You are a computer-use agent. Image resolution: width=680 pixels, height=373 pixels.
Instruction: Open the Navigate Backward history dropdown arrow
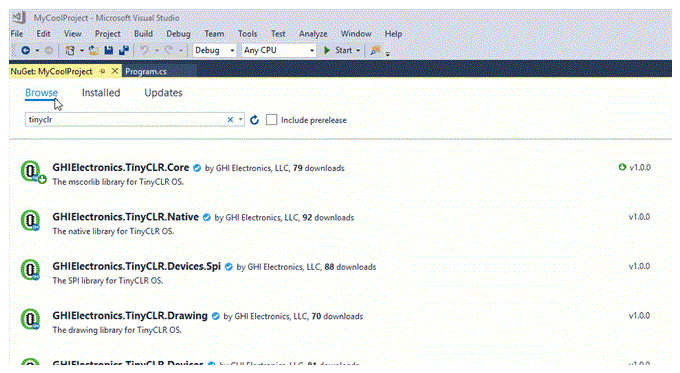pos(37,51)
